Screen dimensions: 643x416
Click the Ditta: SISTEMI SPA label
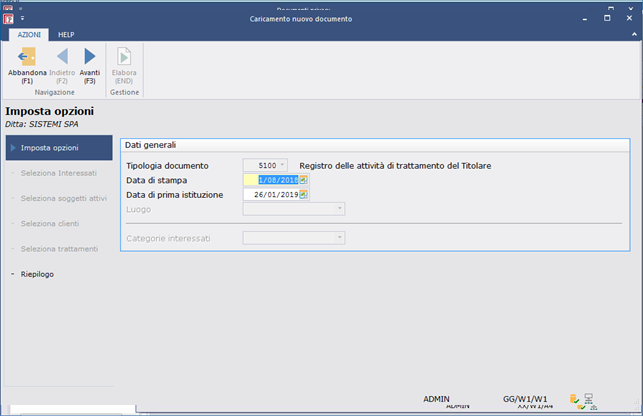click(x=41, y=124)
